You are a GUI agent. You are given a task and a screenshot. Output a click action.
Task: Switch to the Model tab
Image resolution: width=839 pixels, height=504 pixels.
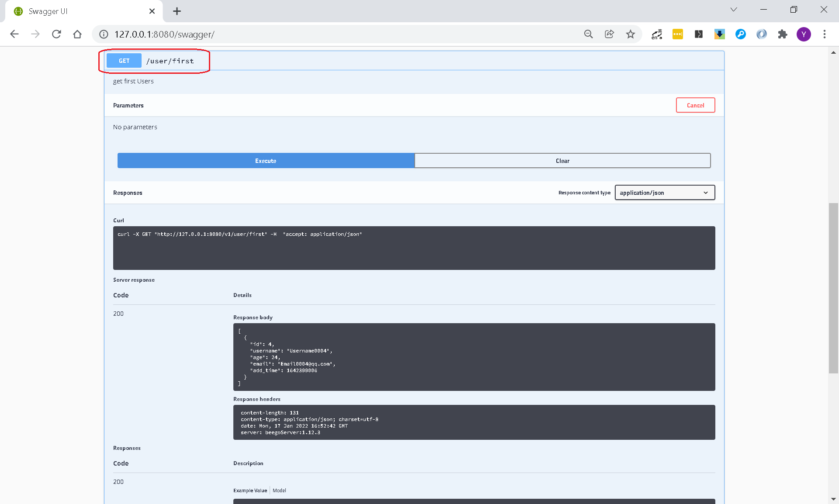[279, 490]
